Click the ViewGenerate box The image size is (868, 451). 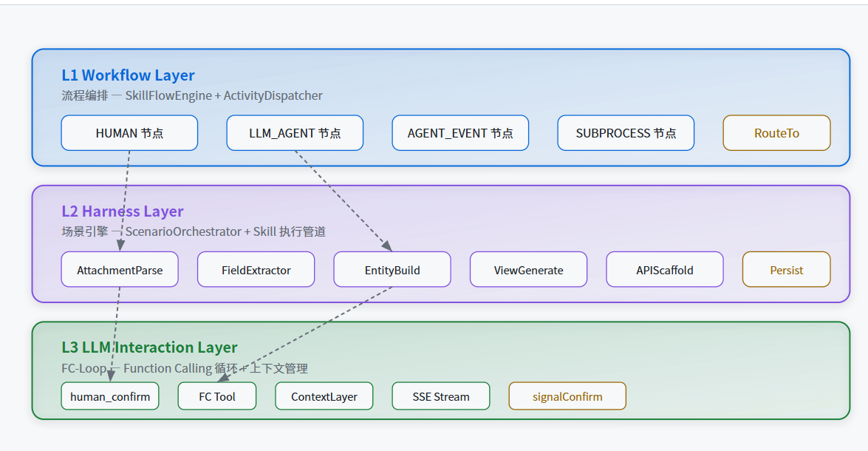point(529,270)
